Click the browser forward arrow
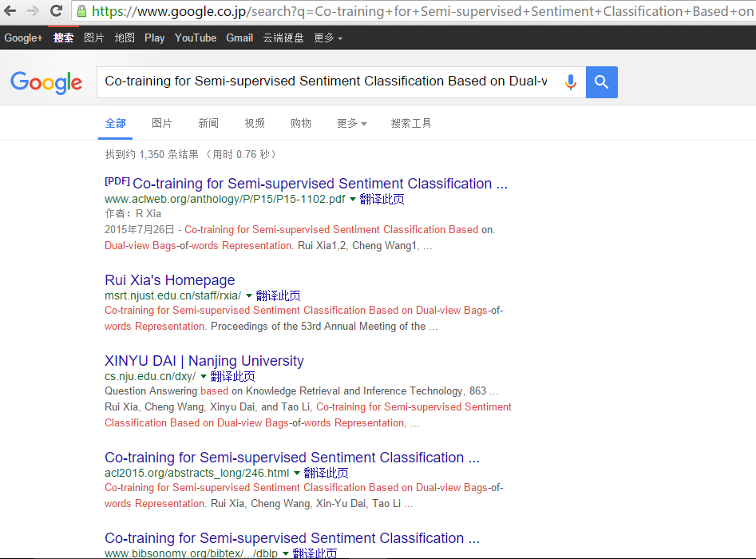 tap(33, 10)
